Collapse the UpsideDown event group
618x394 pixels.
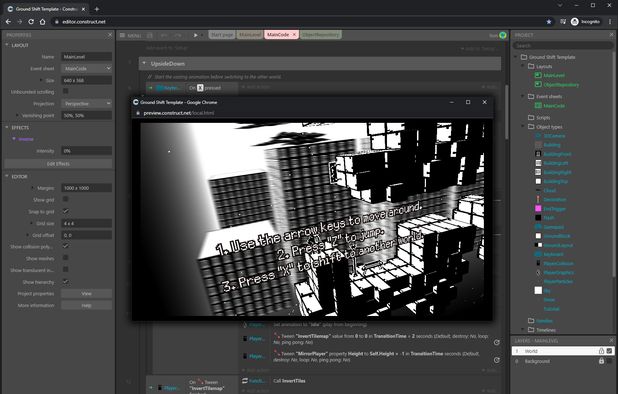144,63
